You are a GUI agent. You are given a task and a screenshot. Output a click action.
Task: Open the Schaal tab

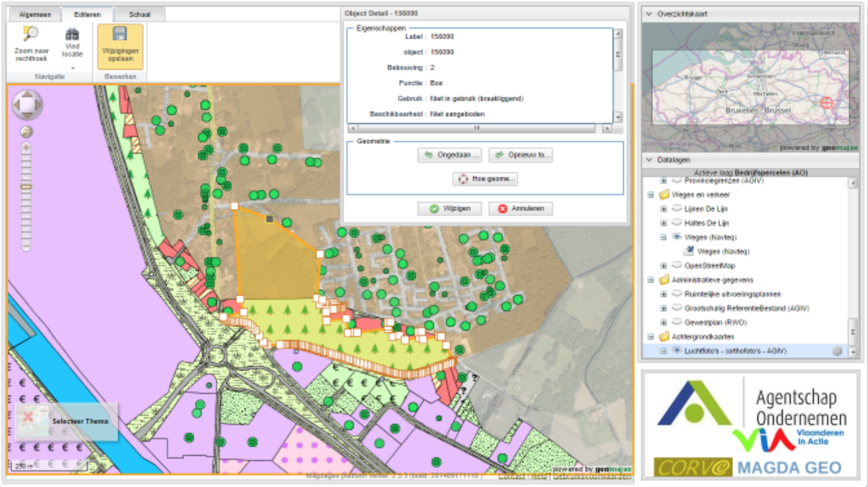(x=139, y=14)
